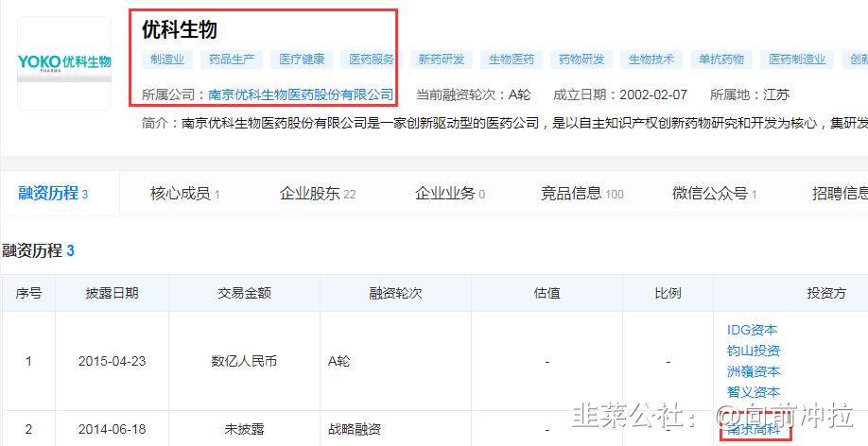Switch to the 竞品信息 tab
The image size is (868, 446).
pos(582,194)
